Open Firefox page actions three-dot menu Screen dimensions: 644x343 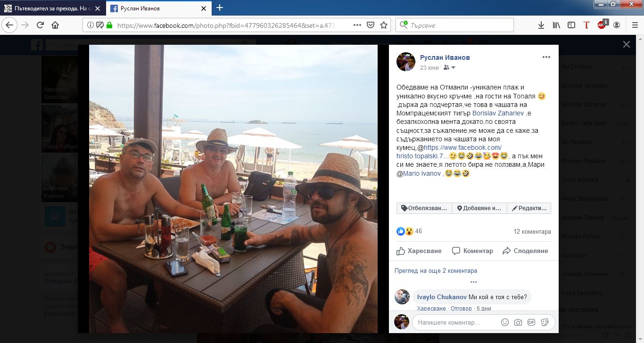click(357, 25)
